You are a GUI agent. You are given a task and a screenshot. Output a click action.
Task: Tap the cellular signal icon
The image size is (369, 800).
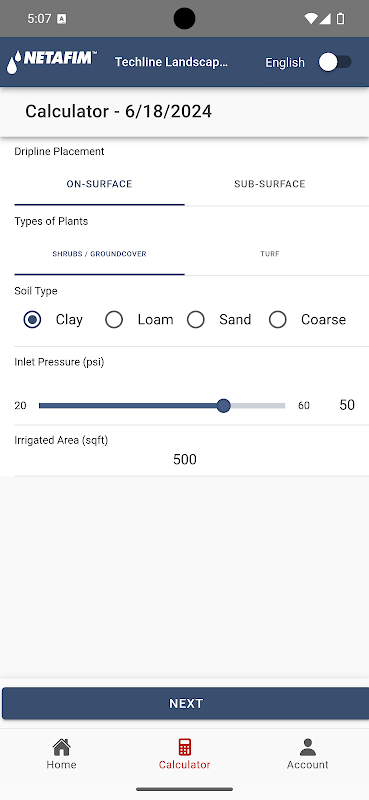325,19
